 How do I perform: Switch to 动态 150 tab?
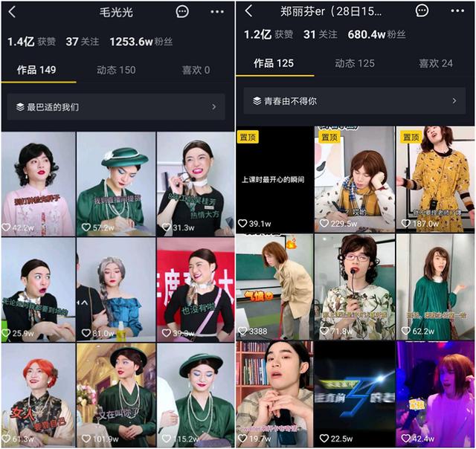tap(116, 70)
